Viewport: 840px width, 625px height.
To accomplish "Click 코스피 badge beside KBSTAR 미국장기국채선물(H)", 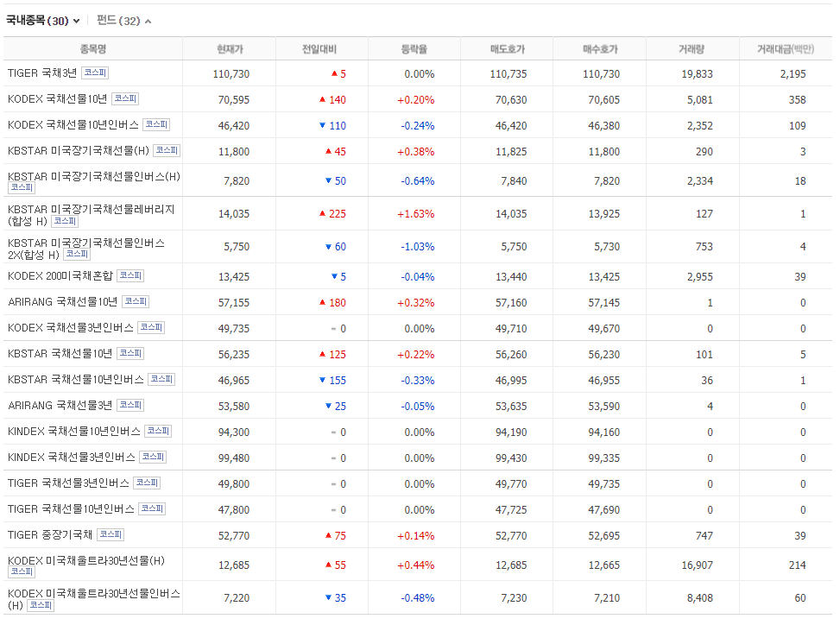I will click(x=167, y=150).
